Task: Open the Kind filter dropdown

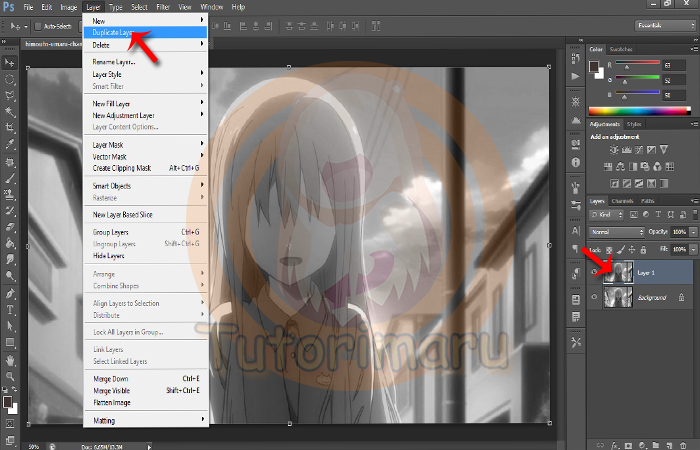Action: [606, 215]
